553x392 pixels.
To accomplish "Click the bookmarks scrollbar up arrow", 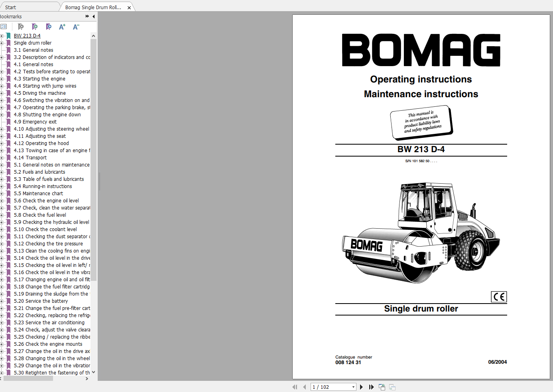I will click(94, 36).
